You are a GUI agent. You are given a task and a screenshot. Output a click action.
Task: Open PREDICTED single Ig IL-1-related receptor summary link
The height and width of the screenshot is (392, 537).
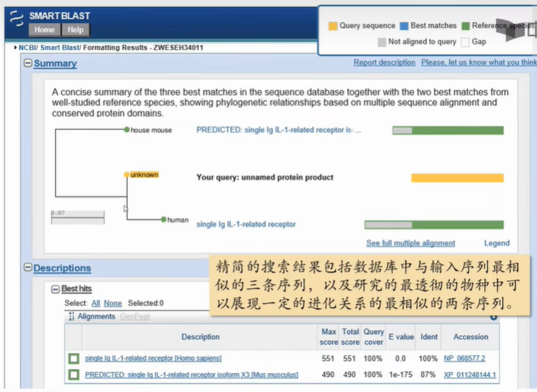278,130
